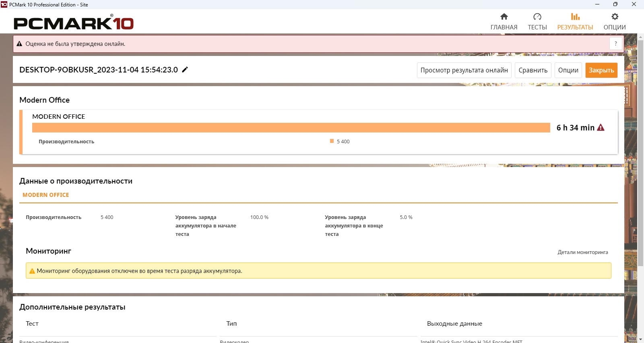Image resolution: width=644 pixels, height=343 pixels.
Task: Click the result name DESKTOP-9OBKUSR_2023-11-04 15:54:23.0
Action: point(99,70)
